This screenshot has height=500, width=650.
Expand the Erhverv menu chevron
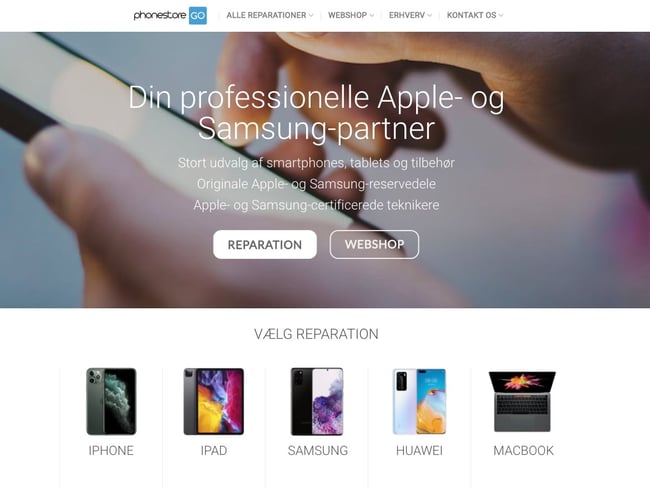(429, 16)
